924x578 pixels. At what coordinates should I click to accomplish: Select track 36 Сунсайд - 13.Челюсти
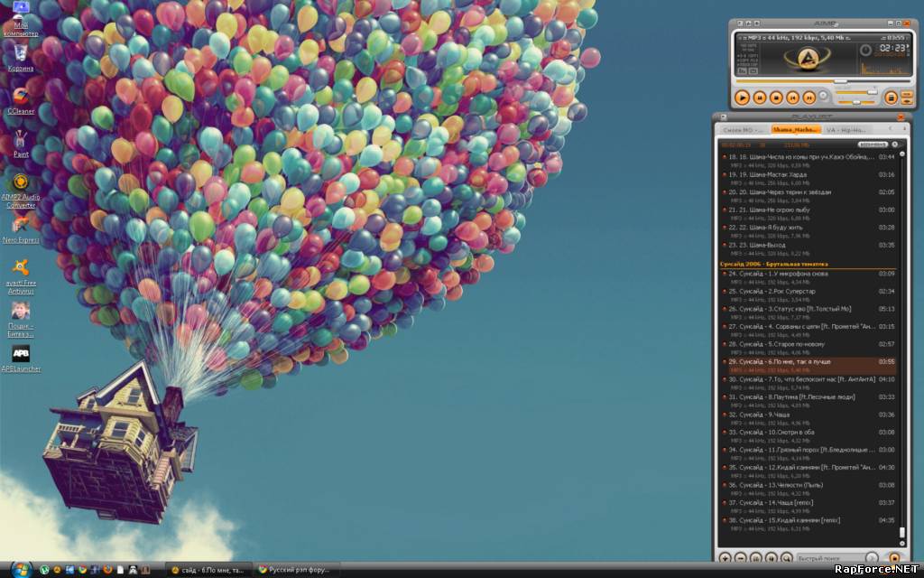(x=808, y=489)
